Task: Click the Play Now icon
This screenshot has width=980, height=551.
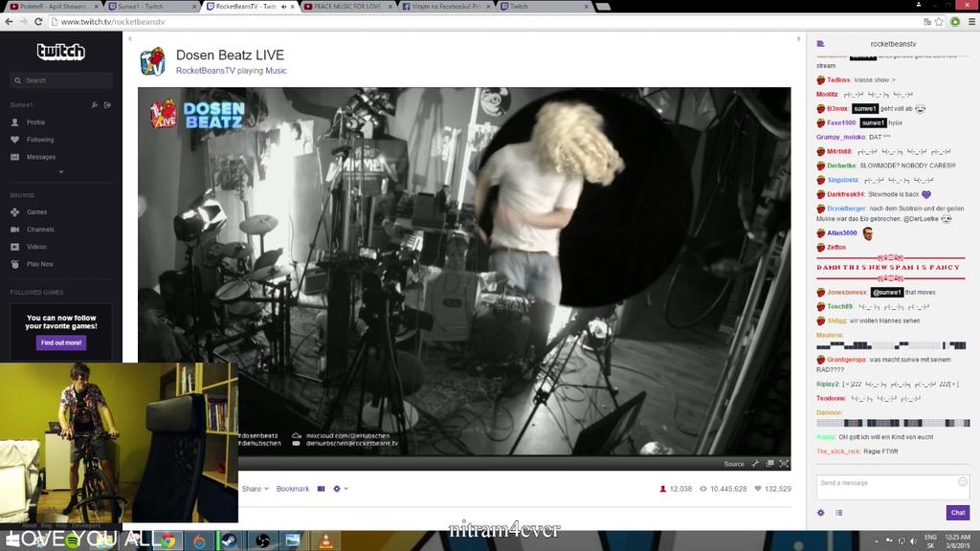Action: pos(15,264)
